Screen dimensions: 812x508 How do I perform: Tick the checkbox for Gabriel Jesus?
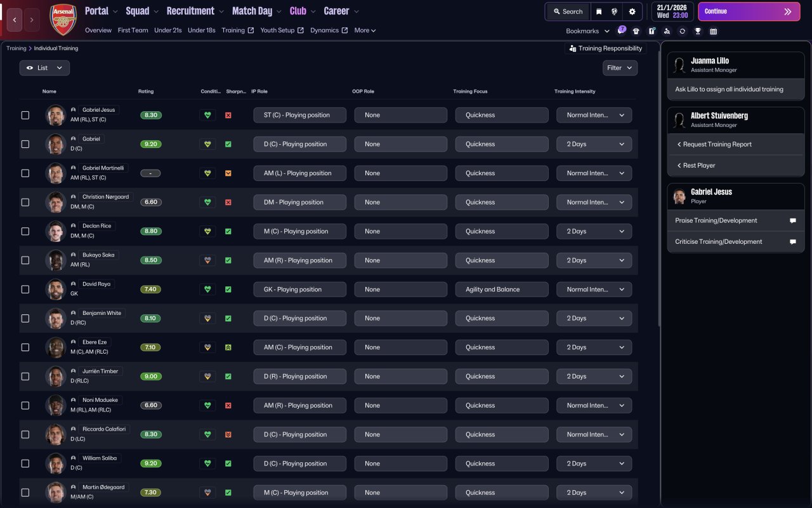point(25,116)
